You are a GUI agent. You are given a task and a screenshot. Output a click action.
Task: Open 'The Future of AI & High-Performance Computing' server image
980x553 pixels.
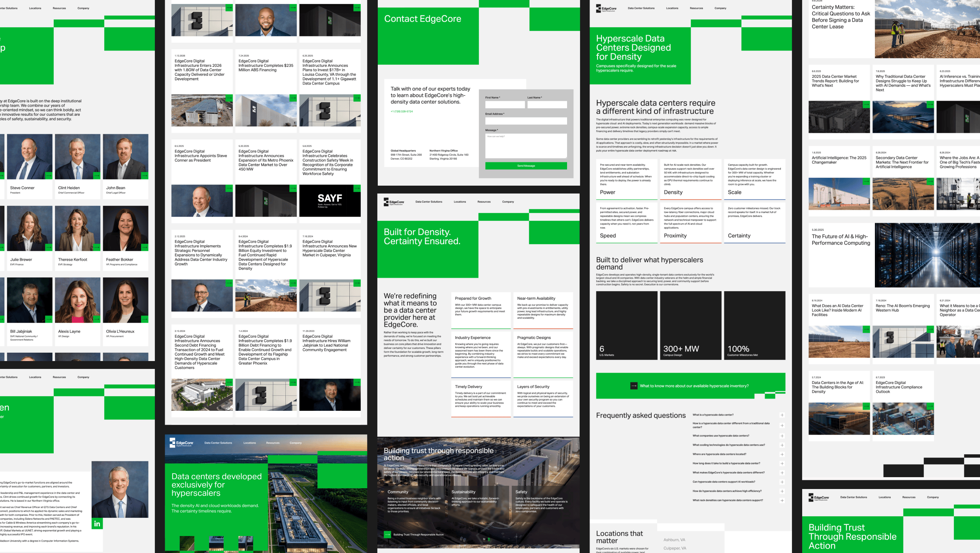pos(927,255)
